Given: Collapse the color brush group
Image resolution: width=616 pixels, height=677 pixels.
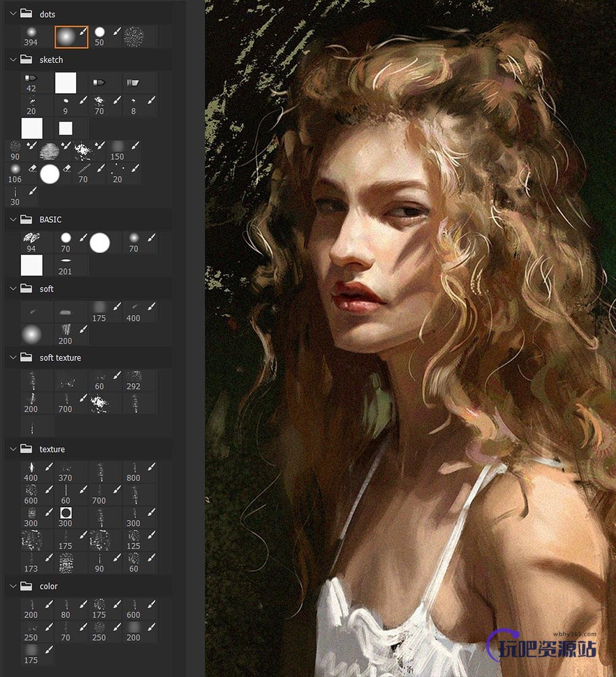Looking at the screenshot, I should click(x=13, y=586).
